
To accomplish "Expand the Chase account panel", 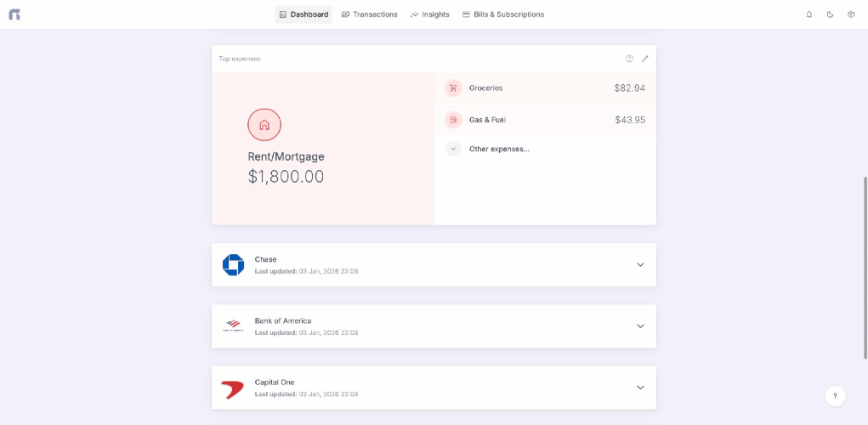I will point(640,264).
